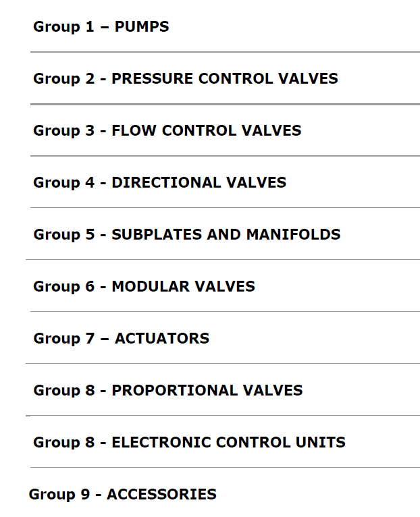Go to Group 9 ACCESSORIES
This screenshot has height=517, width=420.
[122, 494]
